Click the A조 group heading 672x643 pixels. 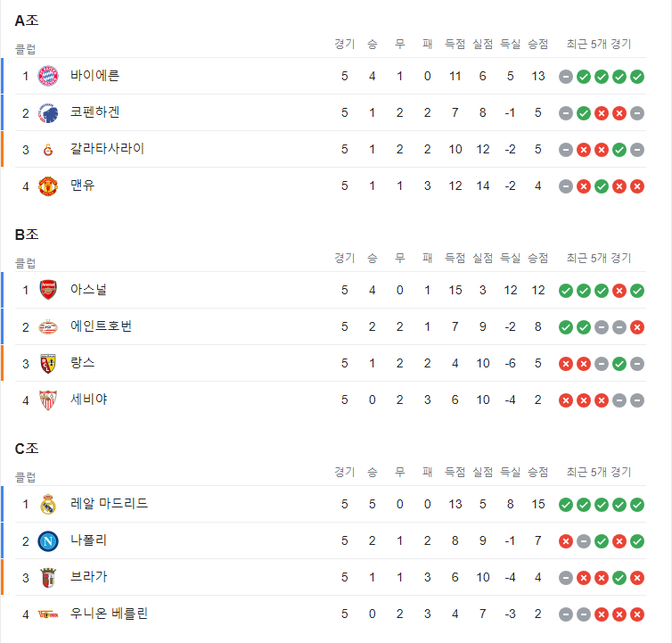coord(27,21)
